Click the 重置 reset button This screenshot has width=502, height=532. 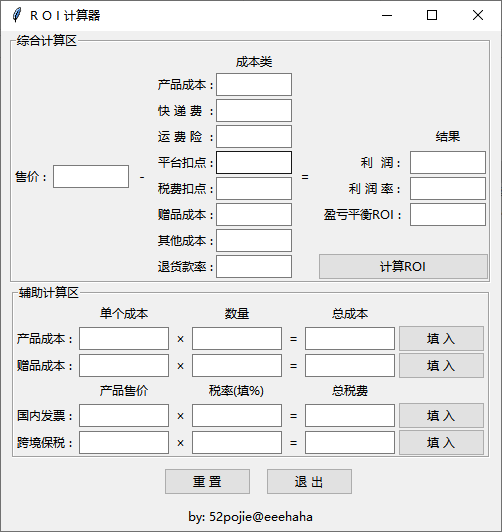pyautogui.click(x=208, y=482)
